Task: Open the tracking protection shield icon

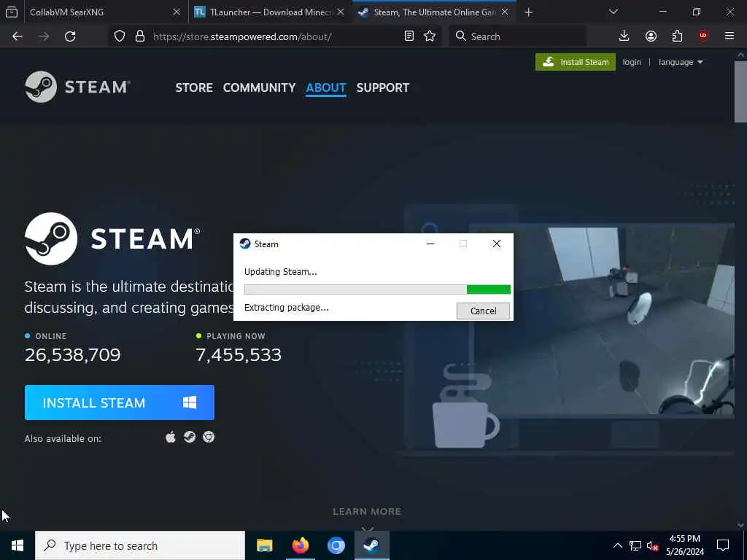Action: pos(120,36)
